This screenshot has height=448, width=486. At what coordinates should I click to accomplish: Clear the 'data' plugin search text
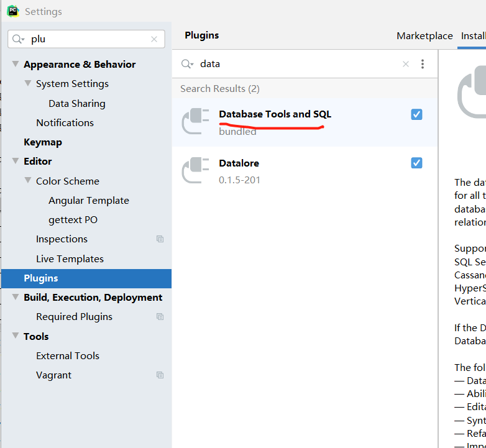coord(405,64)
